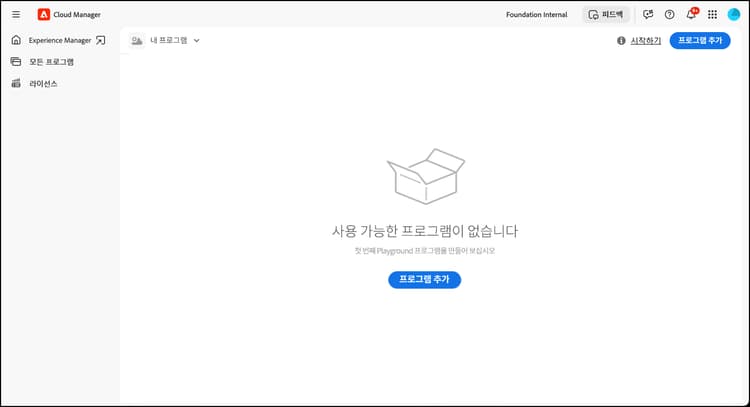Click the 내 프로그램 person icon
Image resolution: width=750 pixels, height=407 pixels.
pyautogui.click(x=137, y=41)
